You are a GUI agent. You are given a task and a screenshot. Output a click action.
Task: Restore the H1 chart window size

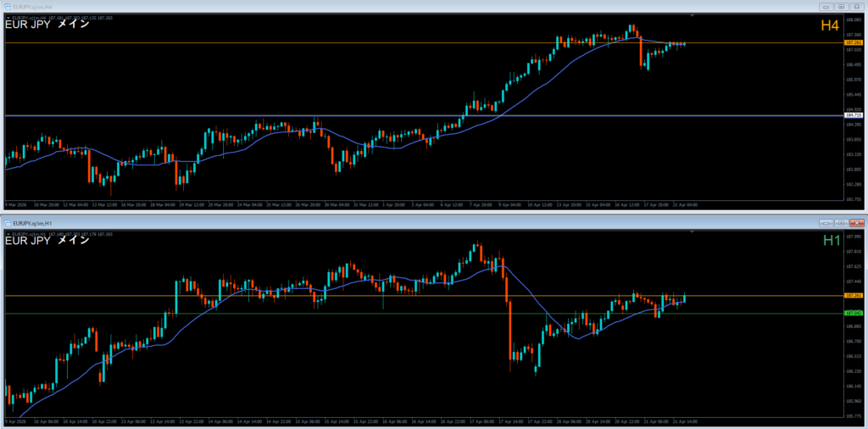(840, 222)
